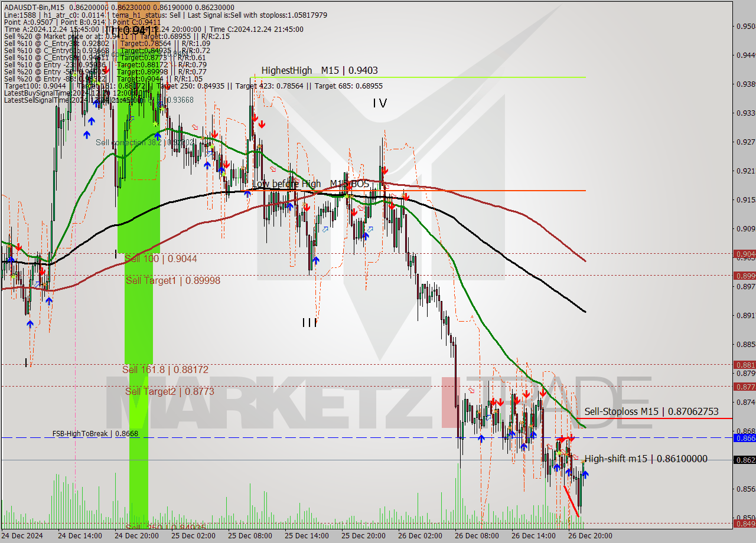
Task: Click the 'I V' wave label
Action: 380,103
